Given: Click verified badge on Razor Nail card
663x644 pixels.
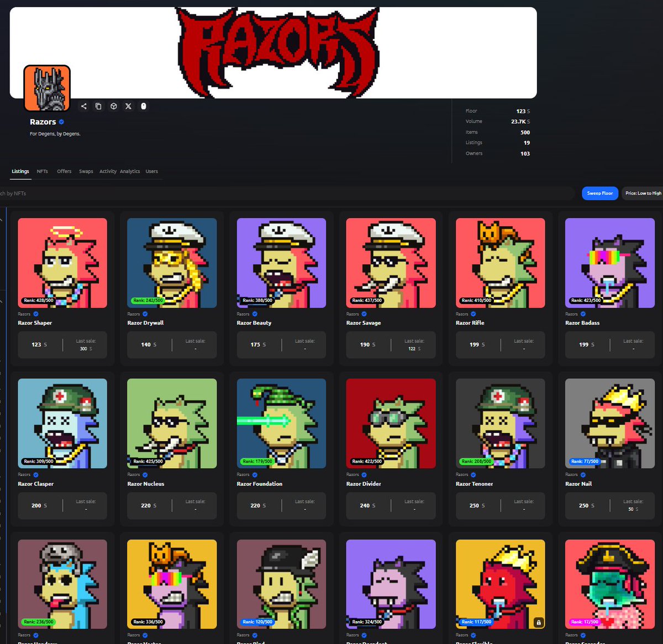Looking at the screenshot, I should pos(583,475).
